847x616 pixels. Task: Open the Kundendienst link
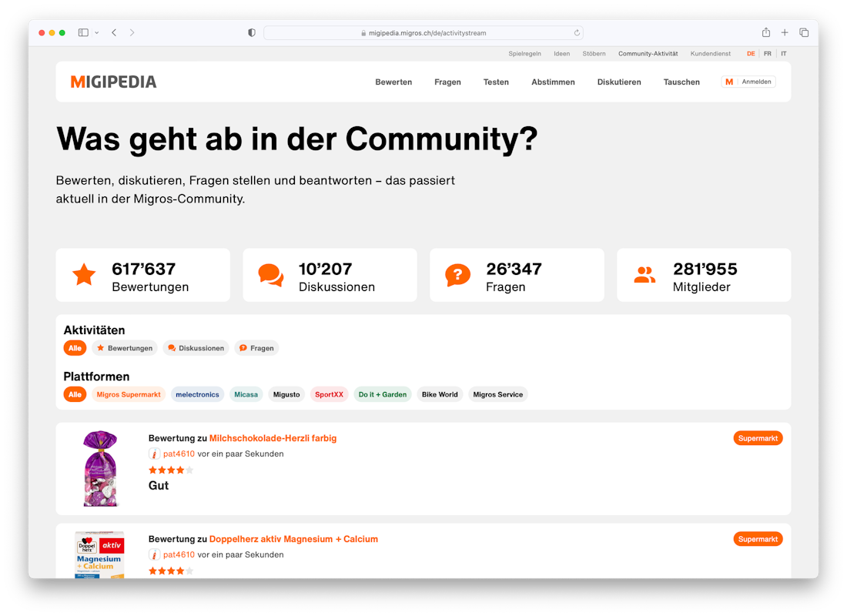click(x=711, y=53)
